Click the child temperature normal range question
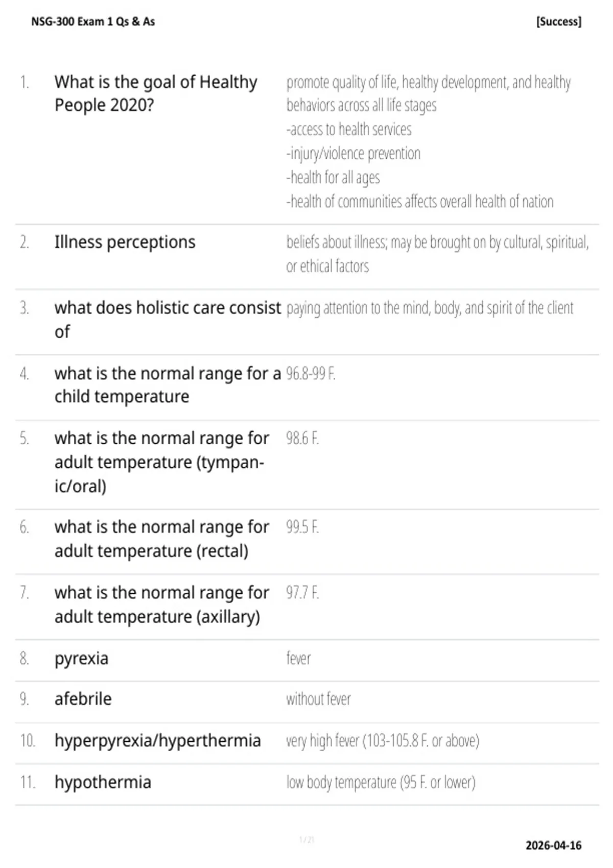 [x=168, y=385]
